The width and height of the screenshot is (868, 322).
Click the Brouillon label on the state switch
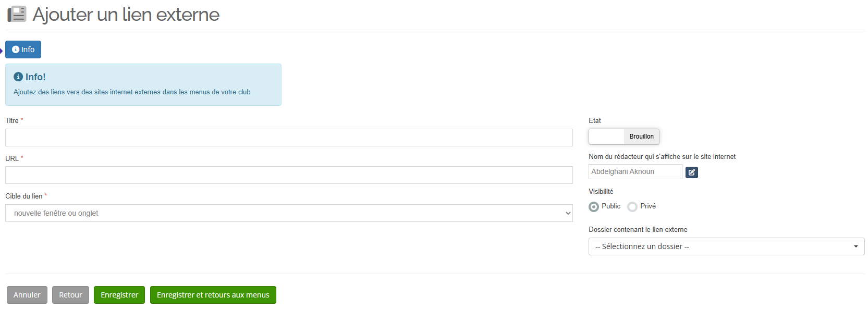641,137
